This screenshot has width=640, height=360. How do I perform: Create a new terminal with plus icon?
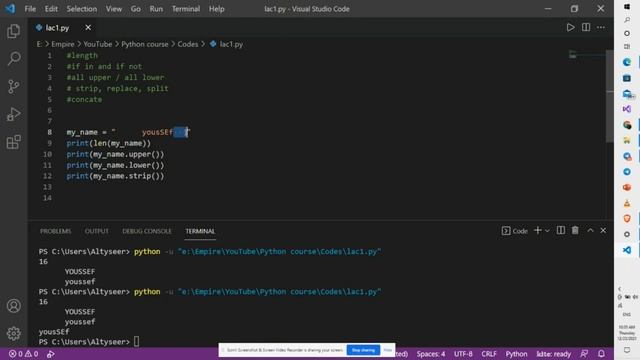point(538,231)
